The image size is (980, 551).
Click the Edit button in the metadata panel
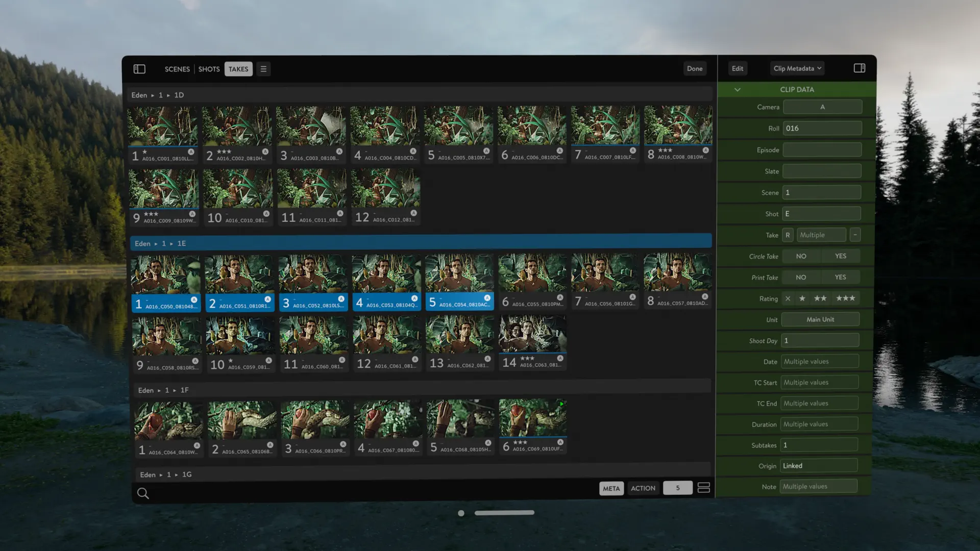737,68
